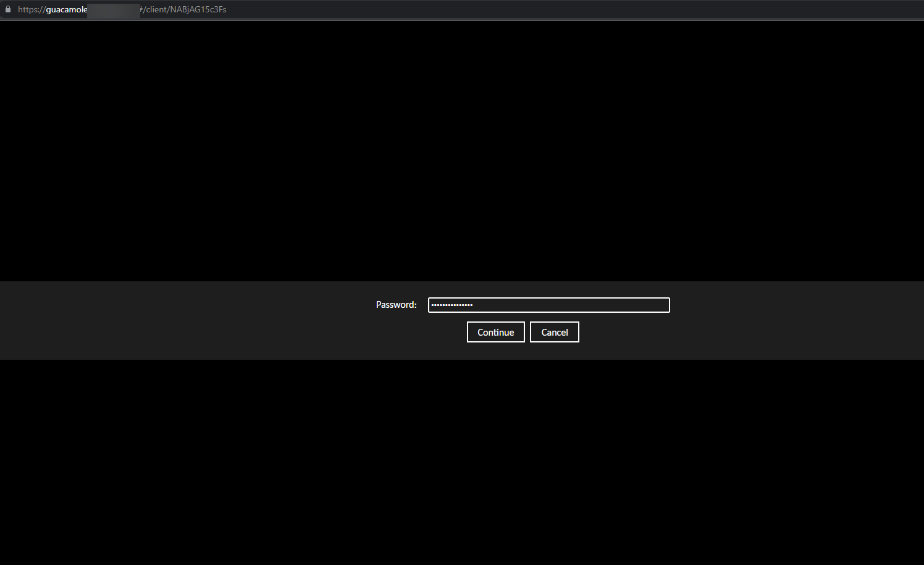Click gray strip beneath Continue and Cancel buttons
924x565 pixels.
pos(523,351)
